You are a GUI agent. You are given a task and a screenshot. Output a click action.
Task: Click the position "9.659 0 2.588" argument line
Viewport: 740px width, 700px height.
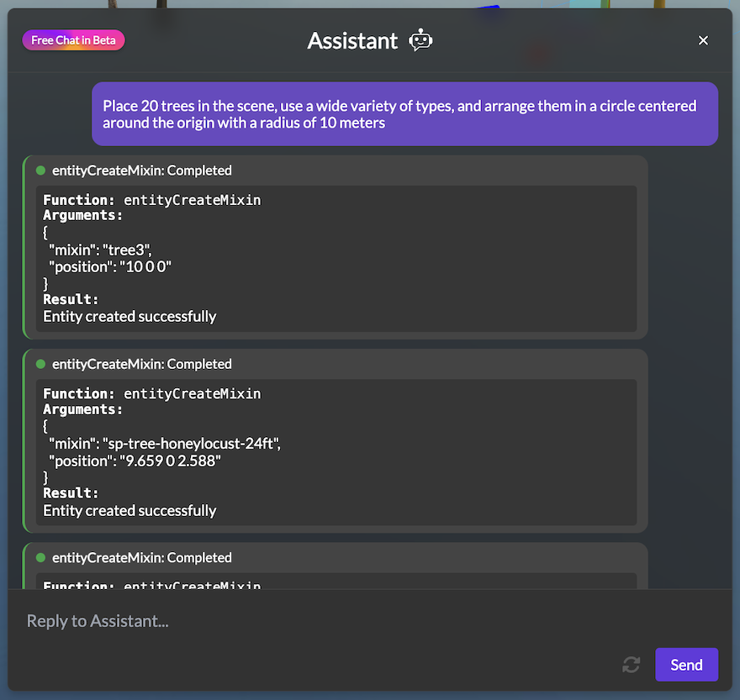point(134,461)
